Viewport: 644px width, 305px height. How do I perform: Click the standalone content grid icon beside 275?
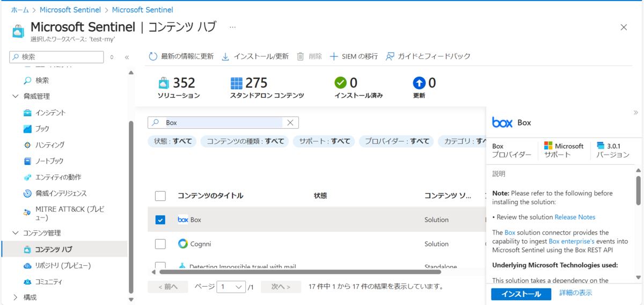tap(237, 83)
